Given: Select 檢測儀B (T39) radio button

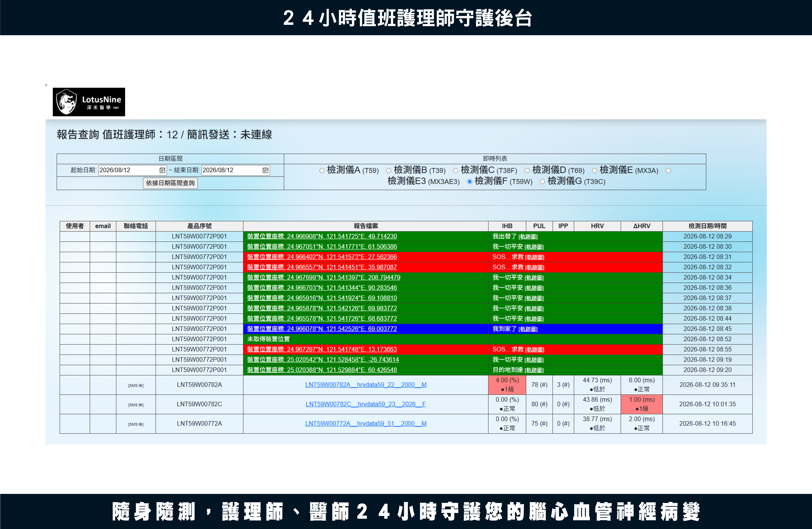Looking at the screenshot, I should (389, 171).
